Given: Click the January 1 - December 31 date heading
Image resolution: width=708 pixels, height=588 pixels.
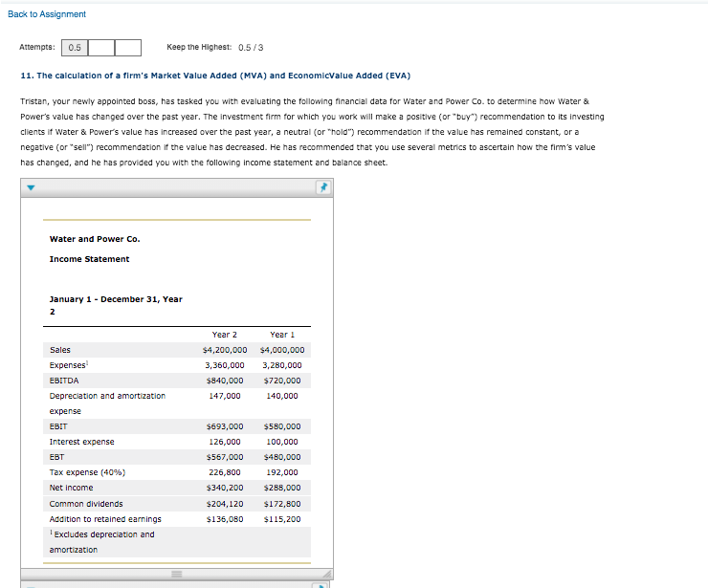Looking at the screenshot, I should [x=116, y=306].
